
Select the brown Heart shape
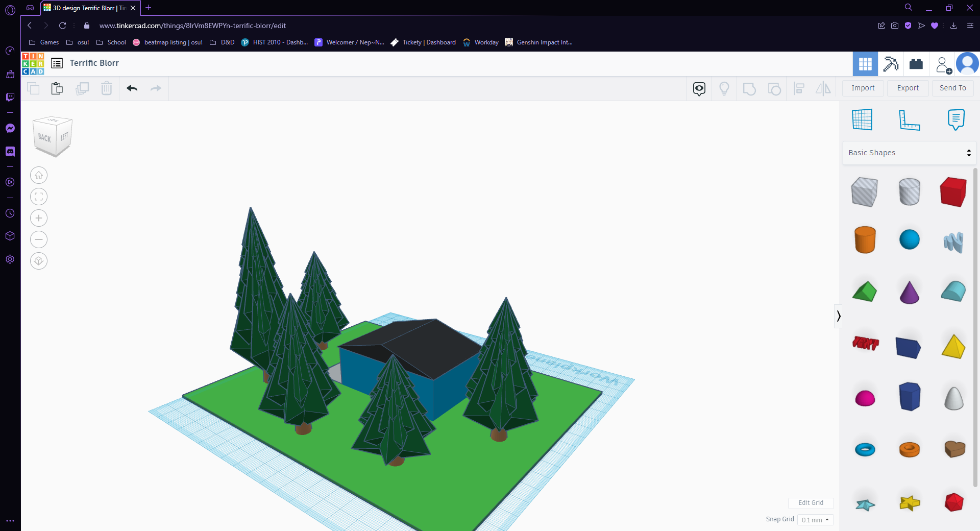tap(954, 449)
